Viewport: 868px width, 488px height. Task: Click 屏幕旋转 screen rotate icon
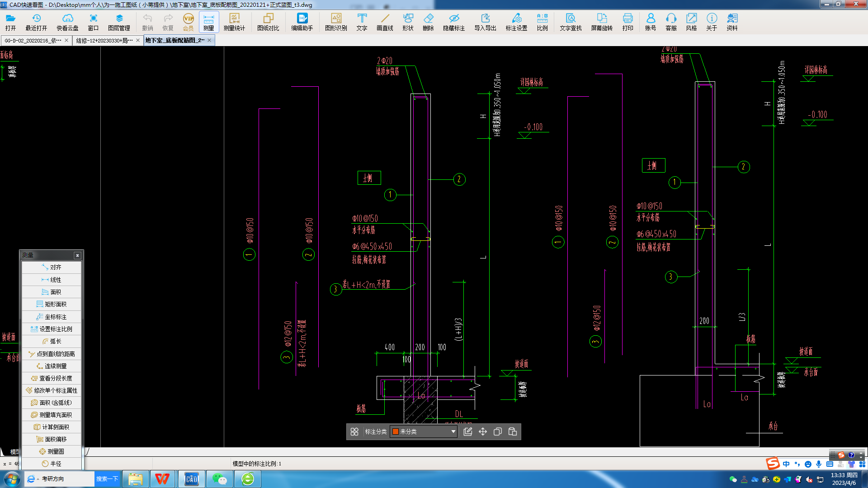[x=602, y=22]
